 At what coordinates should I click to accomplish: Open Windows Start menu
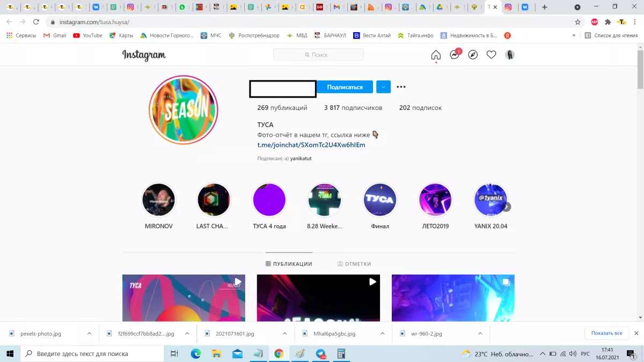click(x=10, y=354)
